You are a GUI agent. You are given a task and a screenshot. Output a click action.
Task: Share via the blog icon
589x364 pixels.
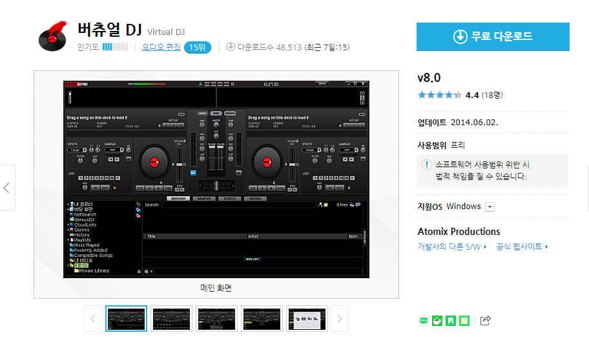click(424, 321)
